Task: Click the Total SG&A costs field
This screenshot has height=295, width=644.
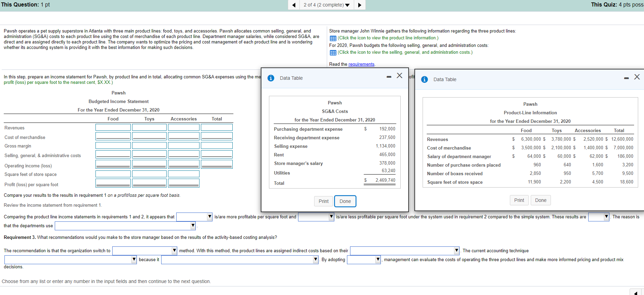Action: click(217, 154)
